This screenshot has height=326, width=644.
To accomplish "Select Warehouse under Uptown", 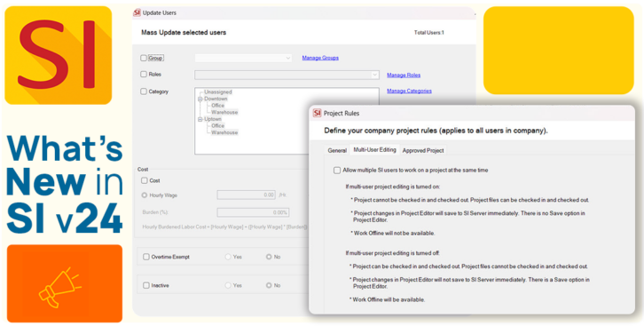I will [x=224, y=132].
